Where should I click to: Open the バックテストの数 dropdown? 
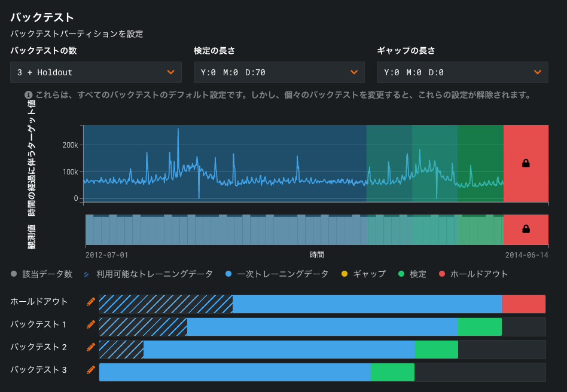coord(96,72)
